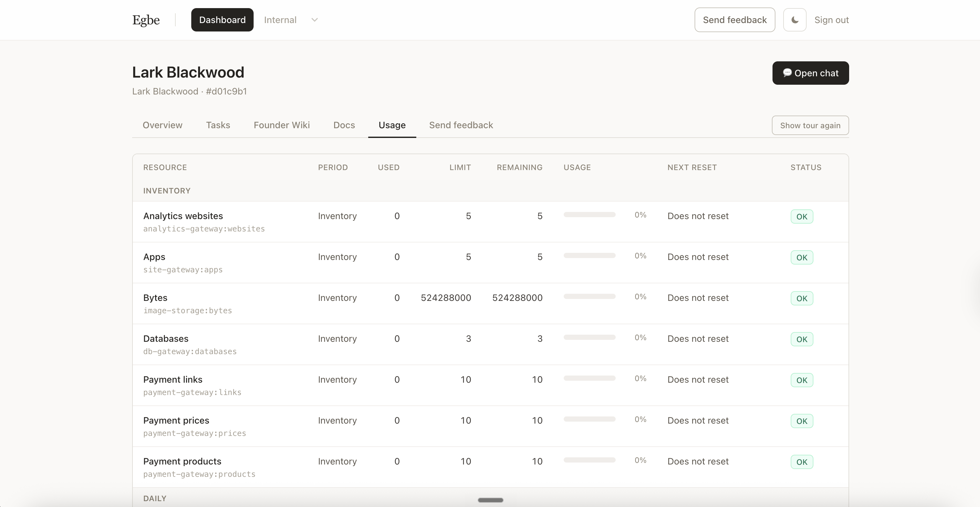Viewport: 980px width, 507px height.
Task: Click the Bytes usage progress bar
Action: [x=589, y=297]
